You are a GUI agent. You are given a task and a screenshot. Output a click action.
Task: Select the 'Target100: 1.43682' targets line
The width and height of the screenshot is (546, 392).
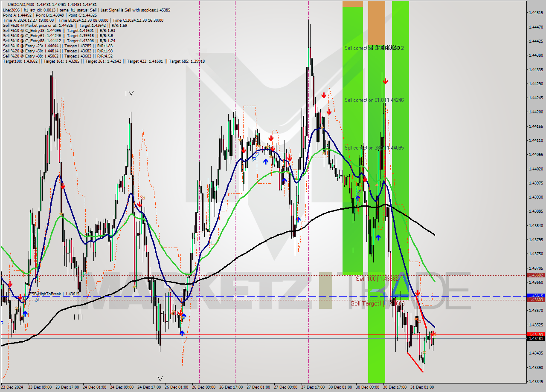point(104,61)
